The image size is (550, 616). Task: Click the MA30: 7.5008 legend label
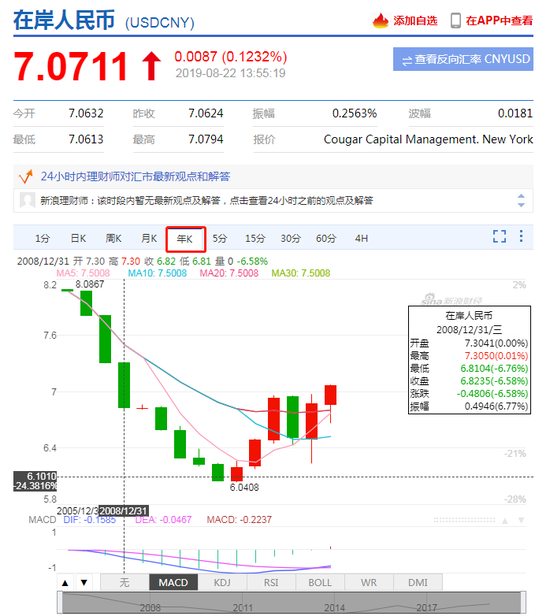coord(301,273)
